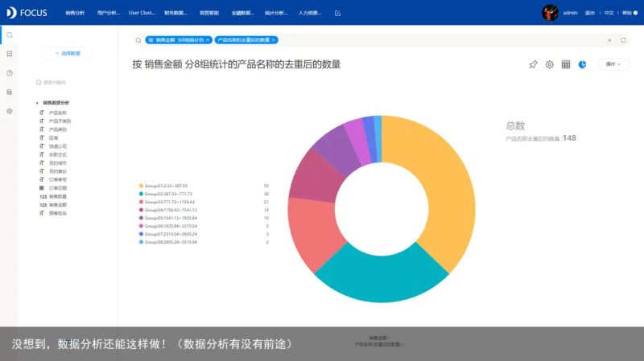Open the chart settings gear icon
This screenshot has height=361, width=644.
(550, 64)
